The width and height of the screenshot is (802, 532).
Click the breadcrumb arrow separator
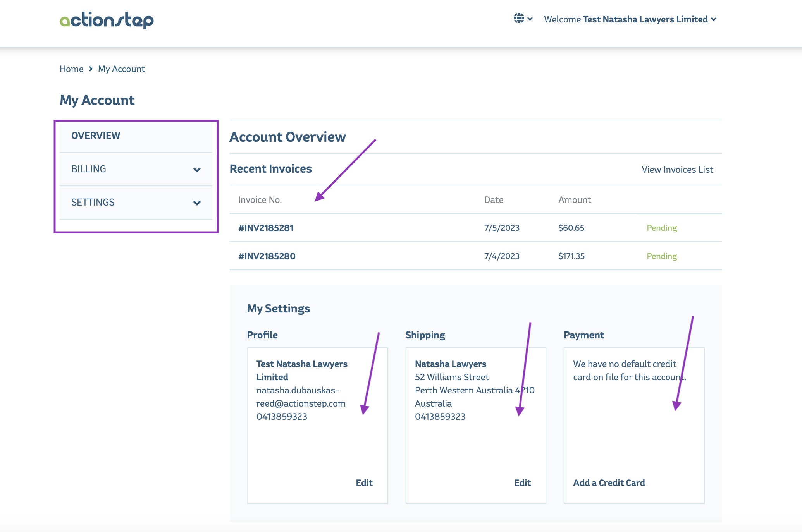point(91,69)
